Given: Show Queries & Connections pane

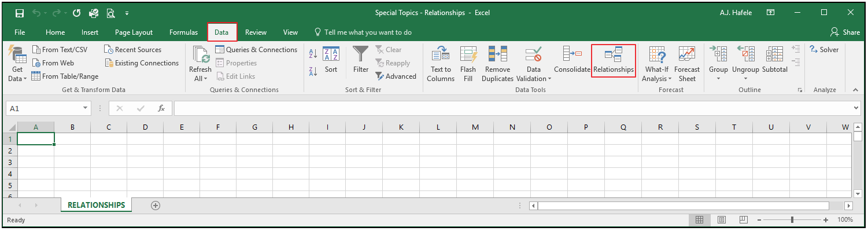Looking at the screenshot, I should coord(256,50).
